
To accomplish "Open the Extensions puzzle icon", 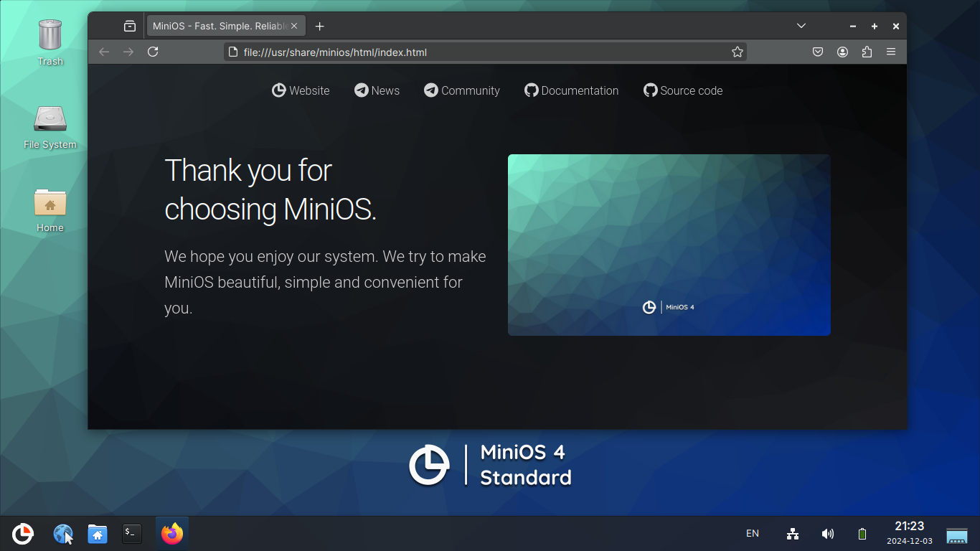I will click(867, 52).
